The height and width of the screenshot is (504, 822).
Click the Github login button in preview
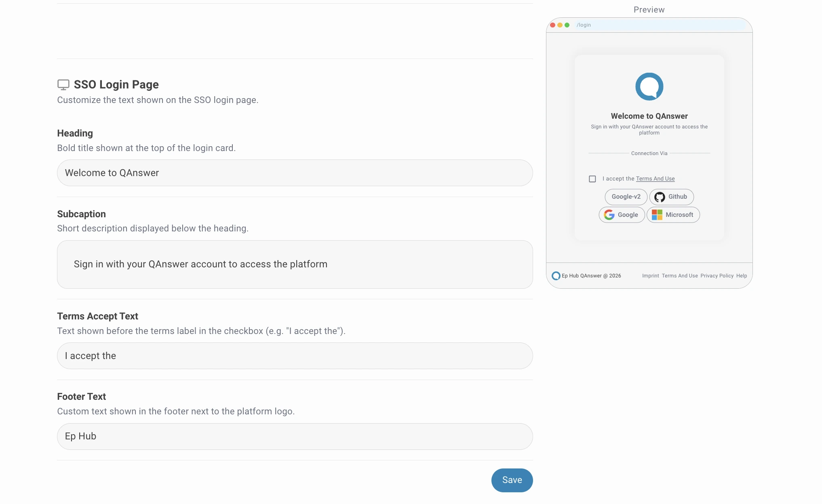672,197
